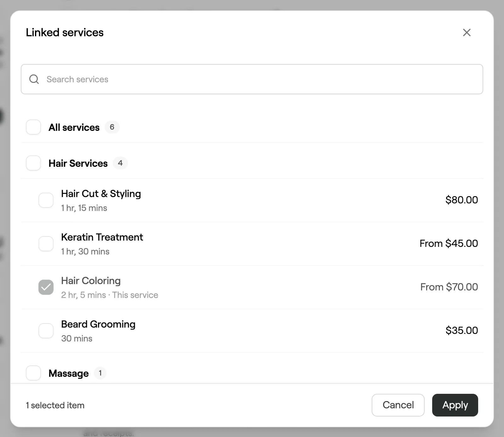Click the checked Hair Coloring checkbox
Viewport: 504px width, 437px height.
(x=46, y=287)
